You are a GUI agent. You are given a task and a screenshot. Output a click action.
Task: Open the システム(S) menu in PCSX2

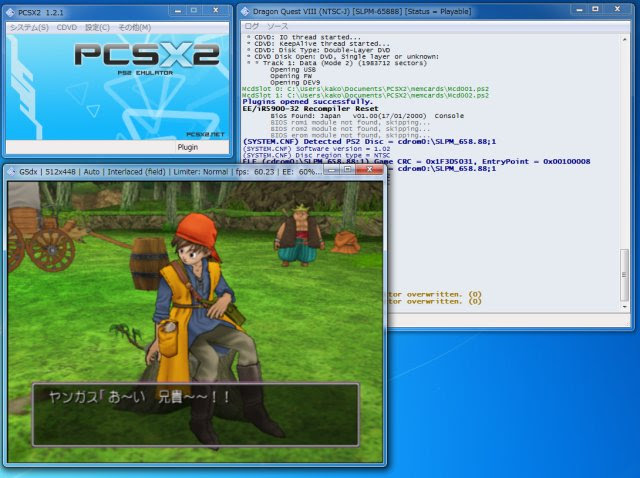pyautogui.click(x=29, y=27)
